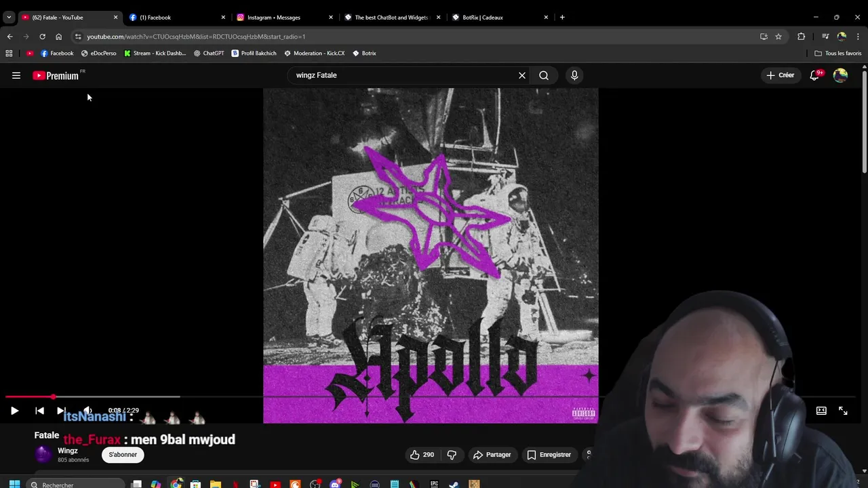This screenshot has height=488, width=868.
Task: Start voice search with the microphone
Action: pyautogui.click(x=574, y=75)
